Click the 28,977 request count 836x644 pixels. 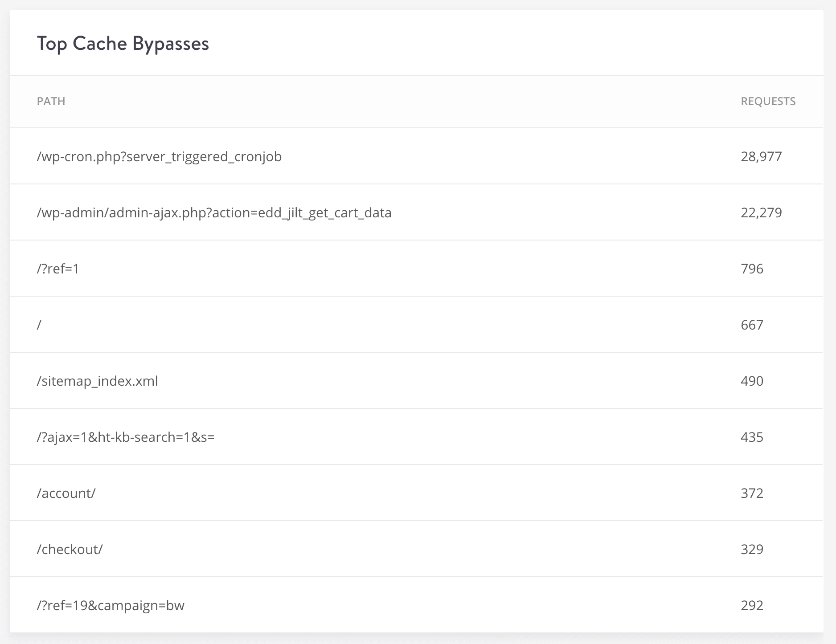pos(761,156)
